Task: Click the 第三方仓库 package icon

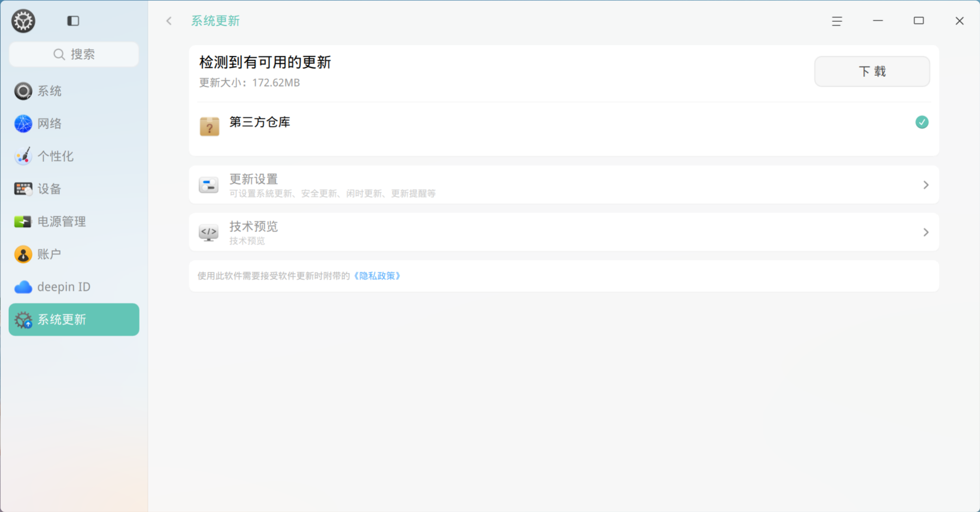Action: 209,126
